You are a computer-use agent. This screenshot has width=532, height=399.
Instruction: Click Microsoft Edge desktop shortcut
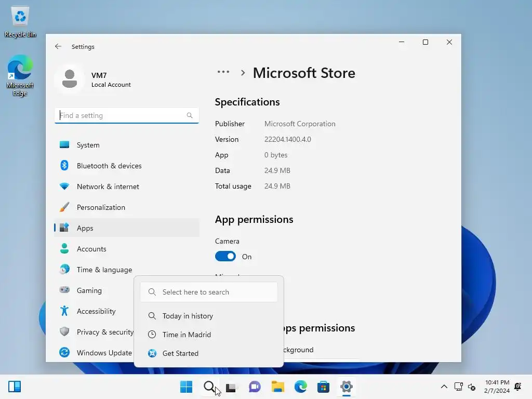tap(20, 75)
